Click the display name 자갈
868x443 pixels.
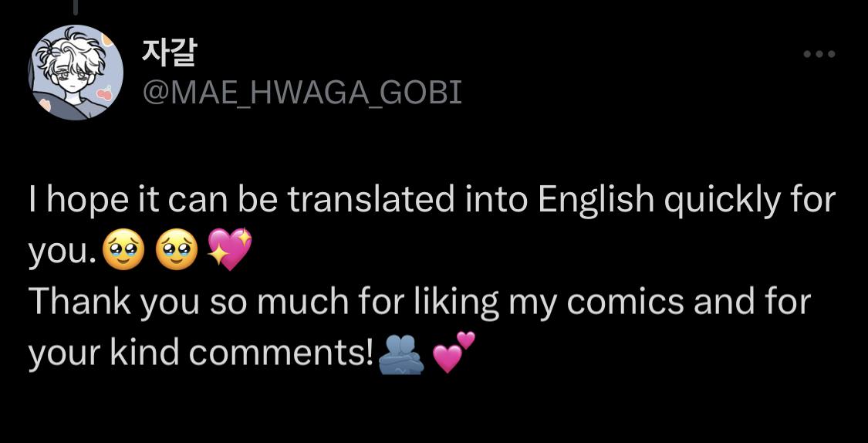click(170, 52)
